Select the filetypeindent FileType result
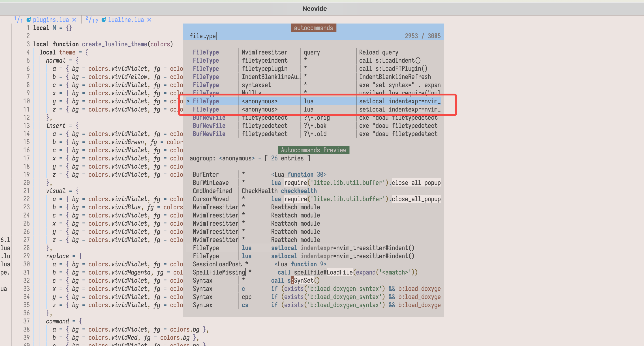The width and height of the screenshot is (644, 346). pos(264,61)
